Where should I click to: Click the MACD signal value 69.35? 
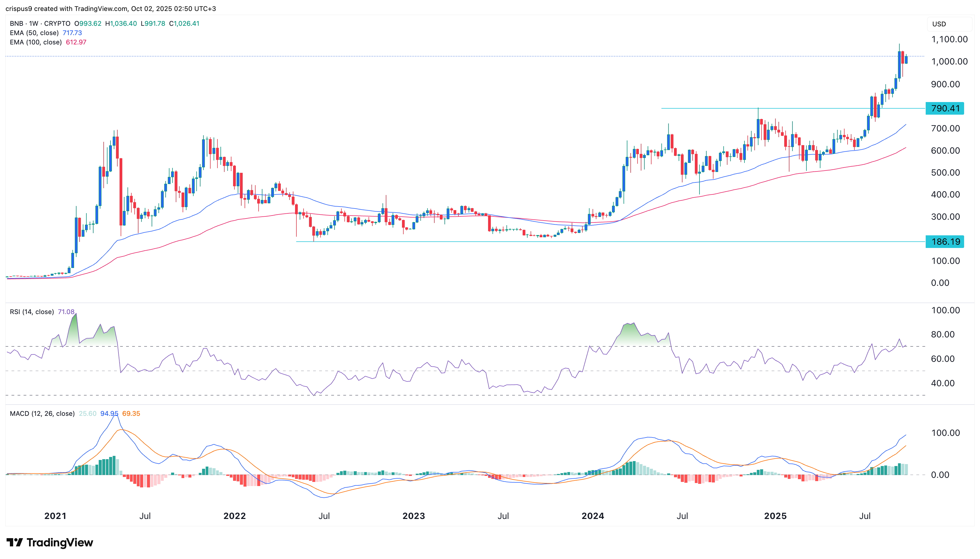(x=131, y=414)
